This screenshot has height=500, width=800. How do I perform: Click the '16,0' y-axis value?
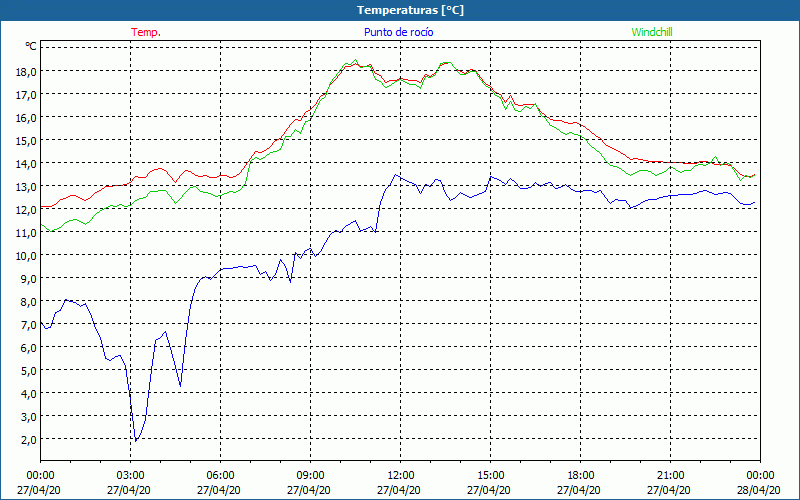click(26, 117)
